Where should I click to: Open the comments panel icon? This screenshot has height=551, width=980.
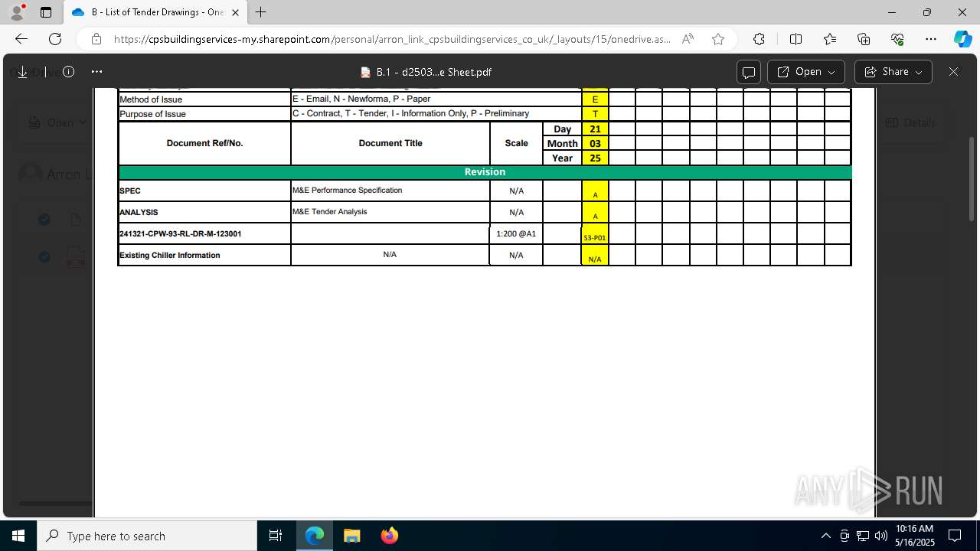coord(749,72)
